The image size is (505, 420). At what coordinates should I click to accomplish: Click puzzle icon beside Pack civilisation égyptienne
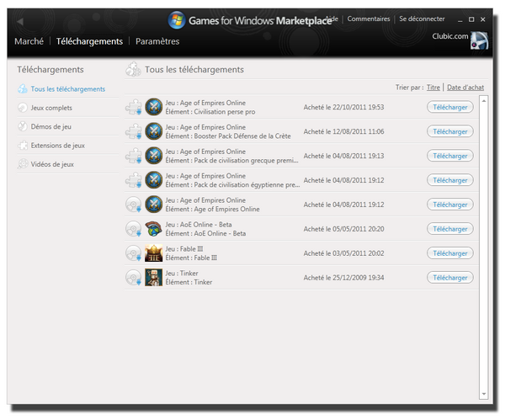134,180
